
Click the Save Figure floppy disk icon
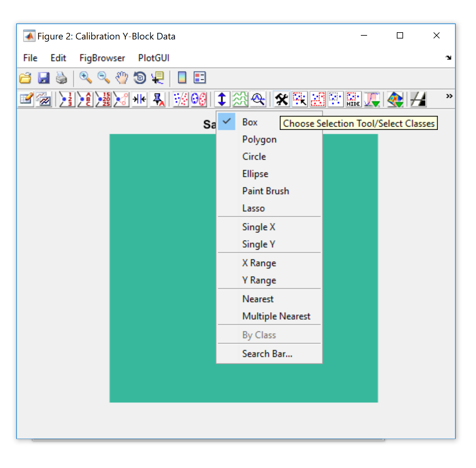tap(44, 78)
